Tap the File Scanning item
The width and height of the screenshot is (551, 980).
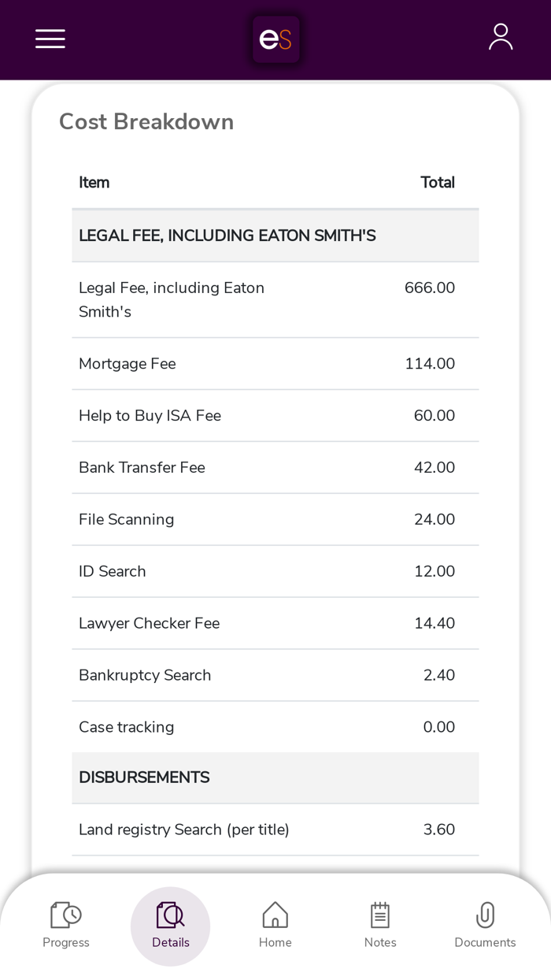pos(127,520)
